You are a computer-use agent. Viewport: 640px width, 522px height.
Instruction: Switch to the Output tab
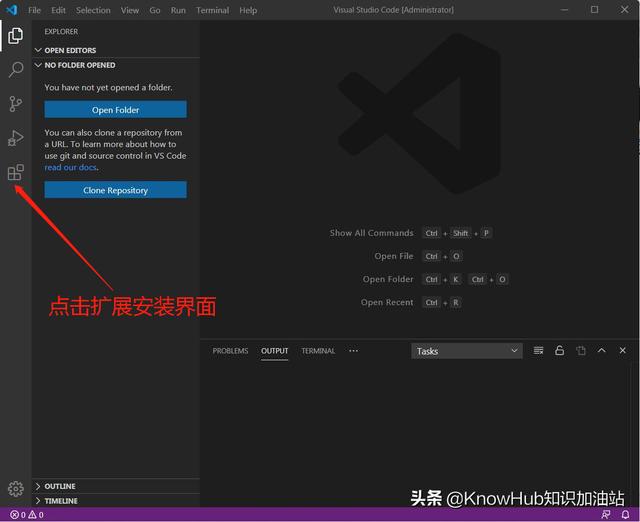pos(275,351)
